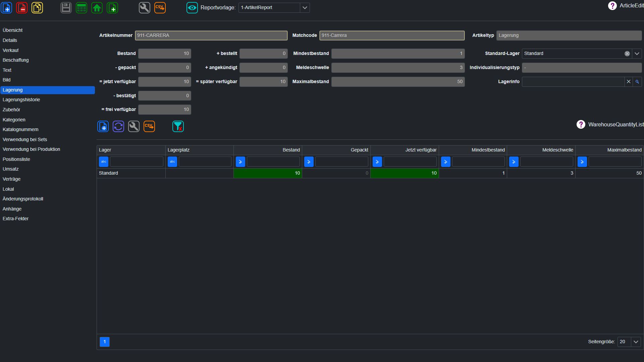
Task: Open the green table list icon
Action: coord(82,7)
